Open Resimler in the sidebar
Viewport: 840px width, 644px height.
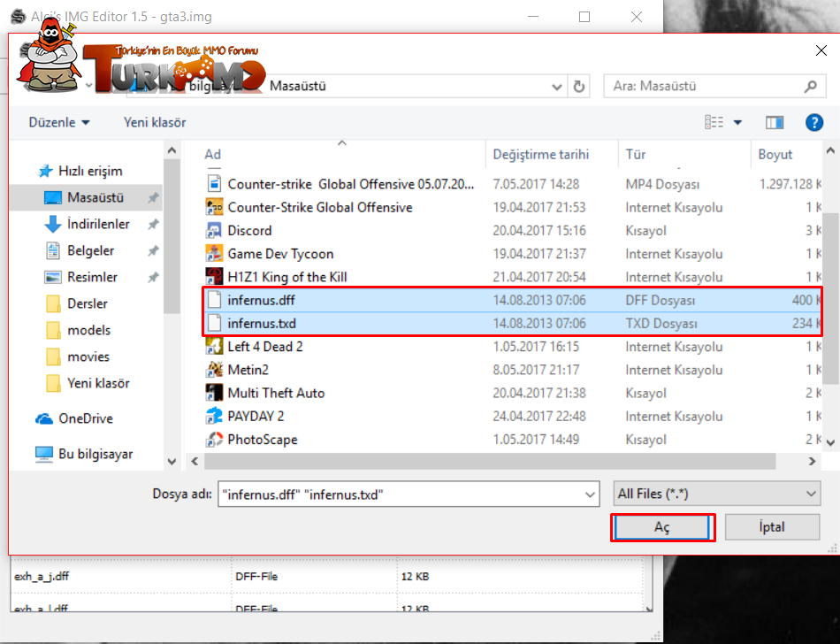(92, 277)
